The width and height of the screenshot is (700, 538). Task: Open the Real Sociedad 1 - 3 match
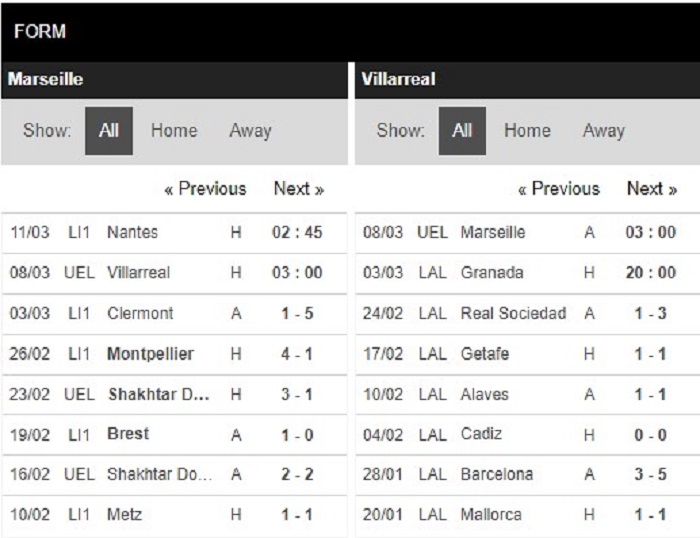tap(528, 313)
